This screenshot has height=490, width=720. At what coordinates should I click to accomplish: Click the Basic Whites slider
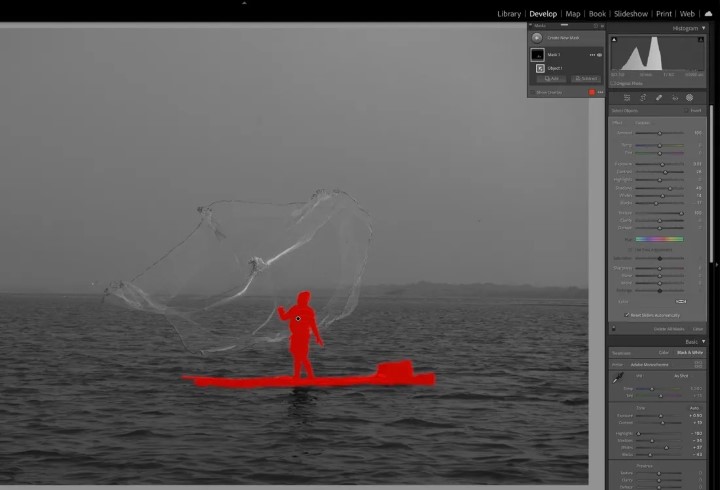tap(659, 447)
